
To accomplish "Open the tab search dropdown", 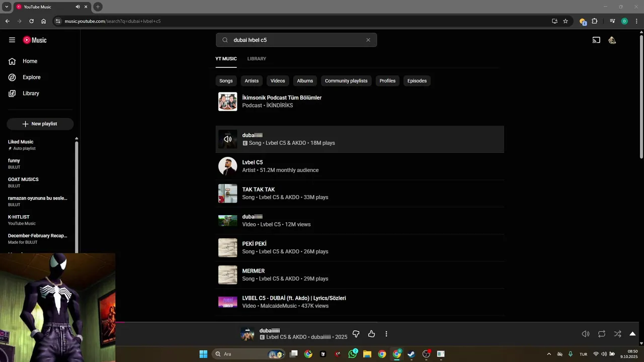I will click(x=7, y=7).
